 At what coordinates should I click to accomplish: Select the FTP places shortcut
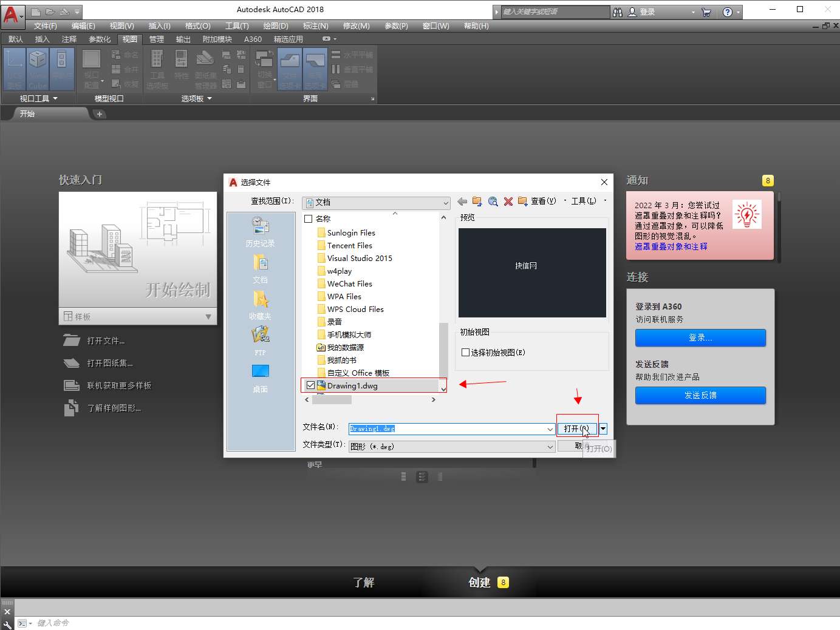pos(260,340)
